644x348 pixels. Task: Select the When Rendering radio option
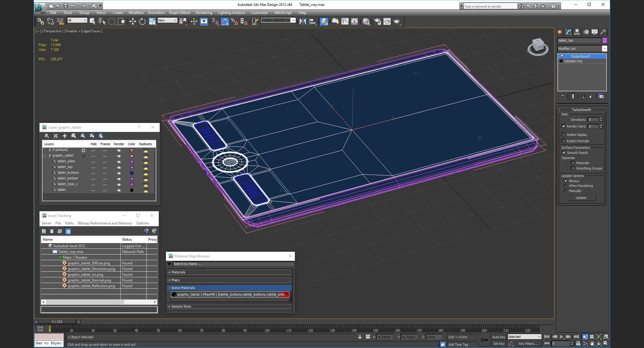(x=566, y=186)
